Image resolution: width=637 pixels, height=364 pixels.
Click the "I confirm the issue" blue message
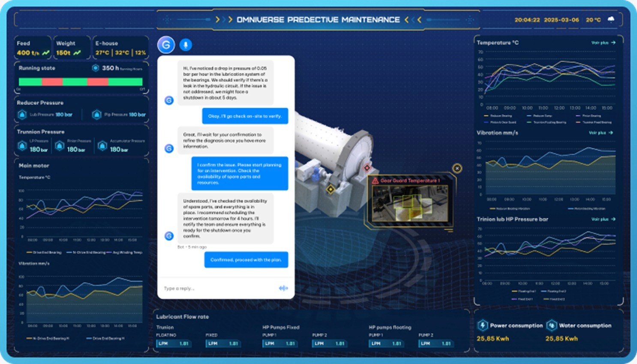tap(240, 173)
